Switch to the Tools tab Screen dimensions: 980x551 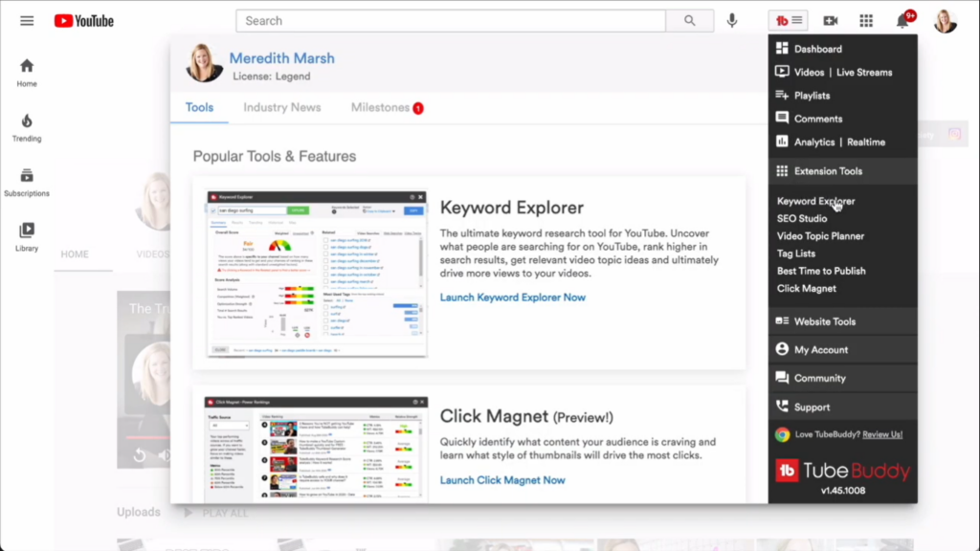199,107
